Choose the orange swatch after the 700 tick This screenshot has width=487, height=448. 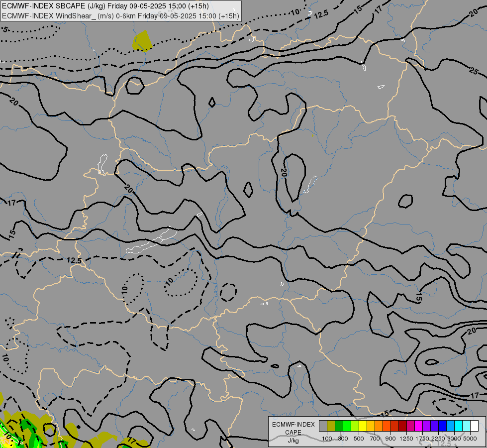pyautogui.click(x=379, y=426)
